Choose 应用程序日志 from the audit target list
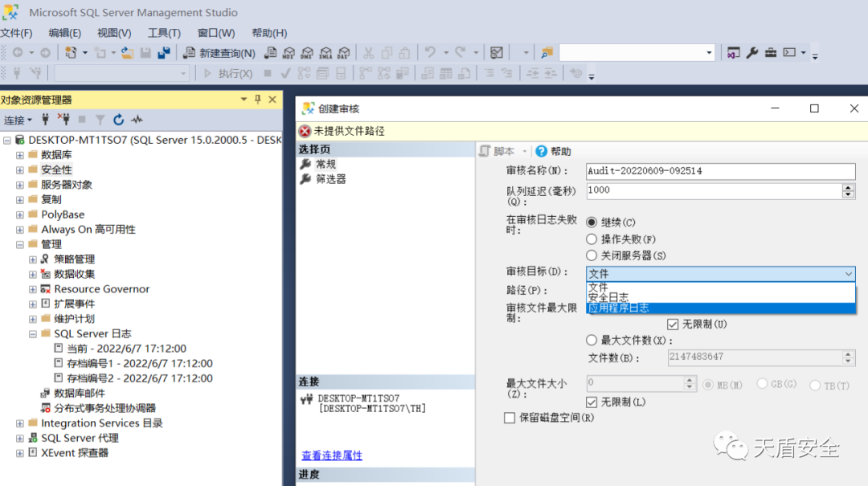The image size is (868, 486). (618, 308)
